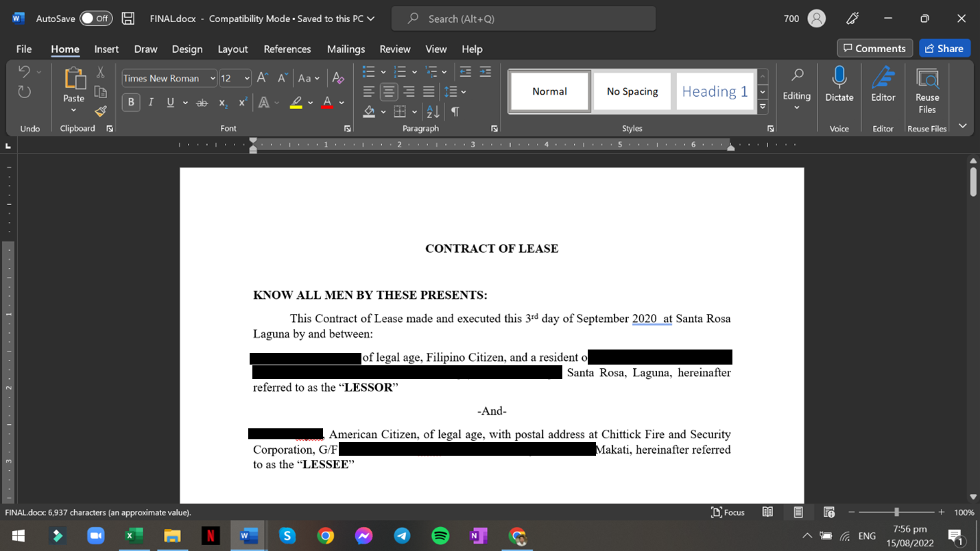The height and width of the screenshot is (551, 980).
Task: Open the Editing dropdown
Action: pos(797,90)
